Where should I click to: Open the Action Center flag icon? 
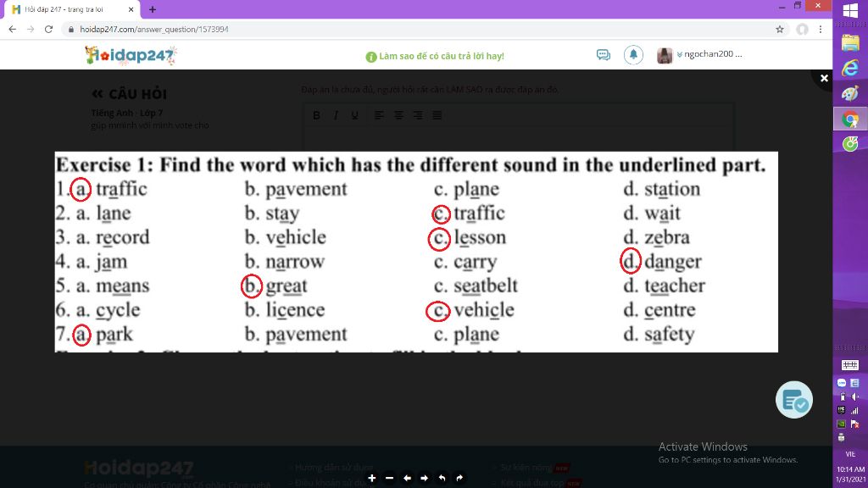click(x=855, y=424)
